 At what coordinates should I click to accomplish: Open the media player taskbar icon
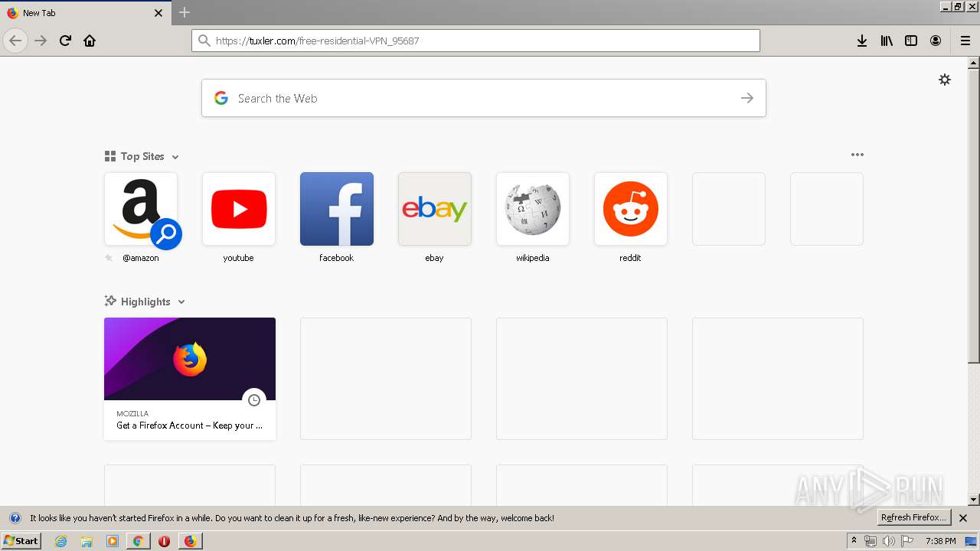click(113, 541)
